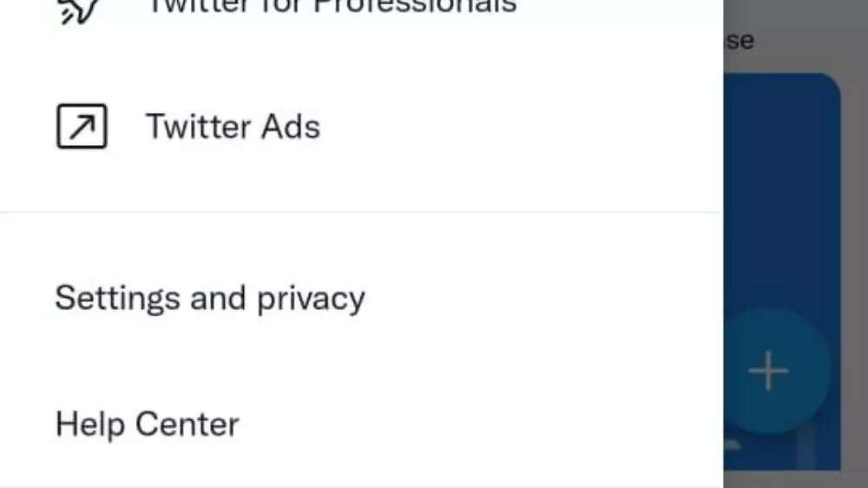Dismiss drawer via gray strip right of blue card
The width and height of the screenshot is (868, 488).
point(855,260)
